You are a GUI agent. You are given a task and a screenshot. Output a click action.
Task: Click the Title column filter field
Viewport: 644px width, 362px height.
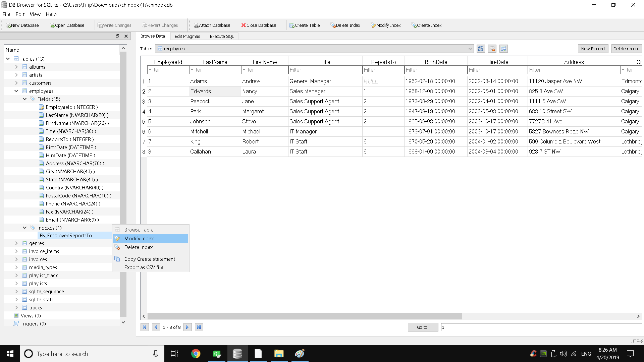[x=325, y=70]
